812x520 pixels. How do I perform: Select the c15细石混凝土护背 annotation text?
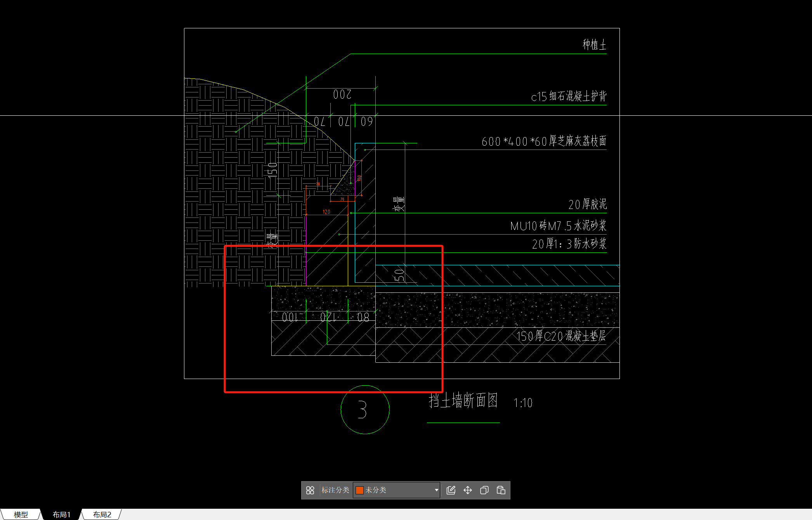point(568,96)
